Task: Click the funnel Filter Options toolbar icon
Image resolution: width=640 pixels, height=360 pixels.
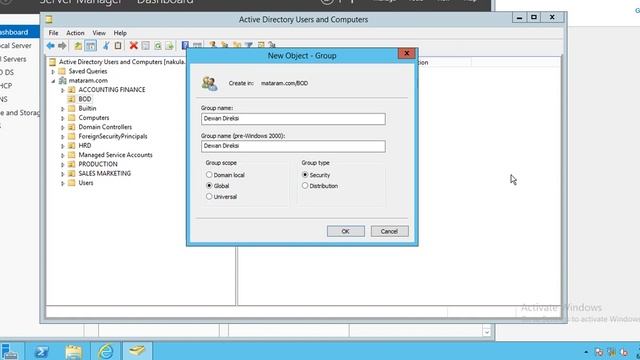Action: click(249, 45)
